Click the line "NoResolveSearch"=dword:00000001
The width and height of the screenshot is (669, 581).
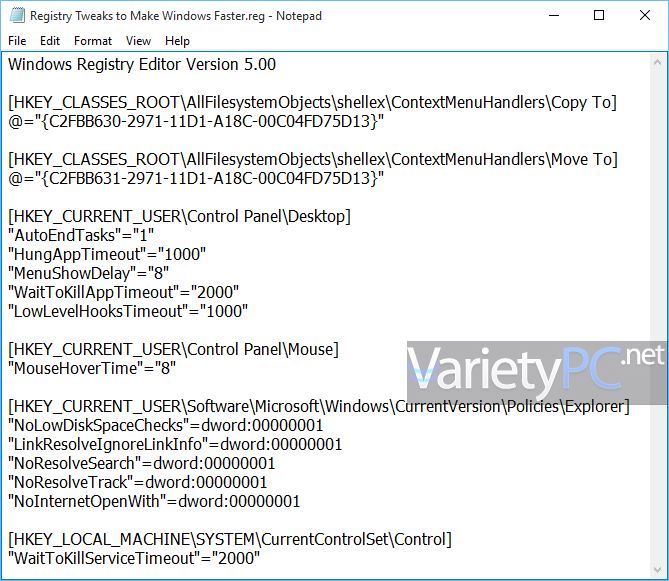(142, 464)
